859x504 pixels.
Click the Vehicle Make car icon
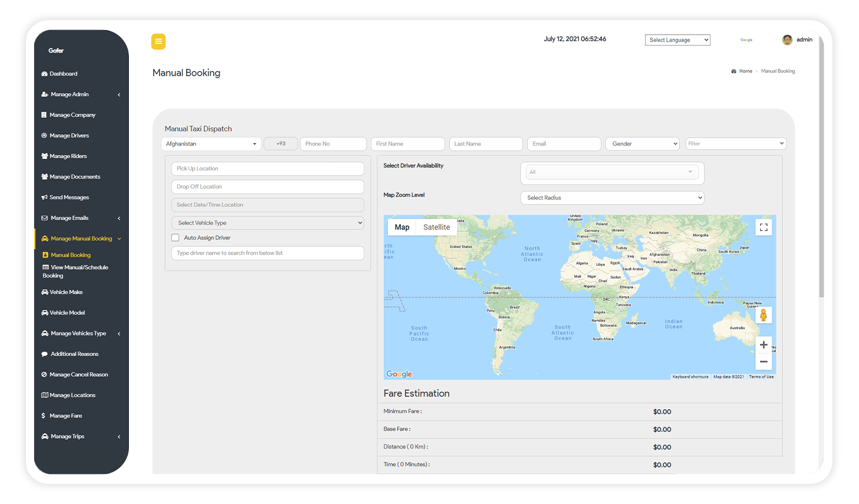[x=45, y=292]
